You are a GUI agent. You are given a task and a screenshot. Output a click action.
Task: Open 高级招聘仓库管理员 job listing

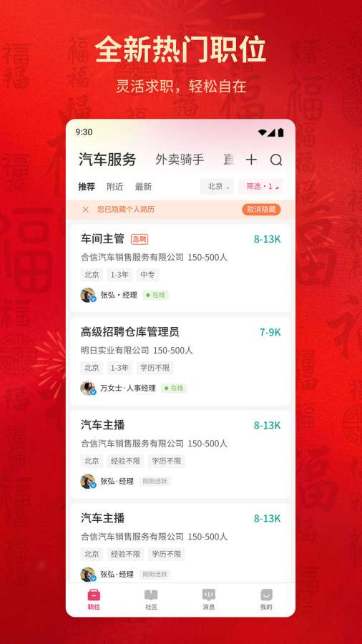point(180,361)
